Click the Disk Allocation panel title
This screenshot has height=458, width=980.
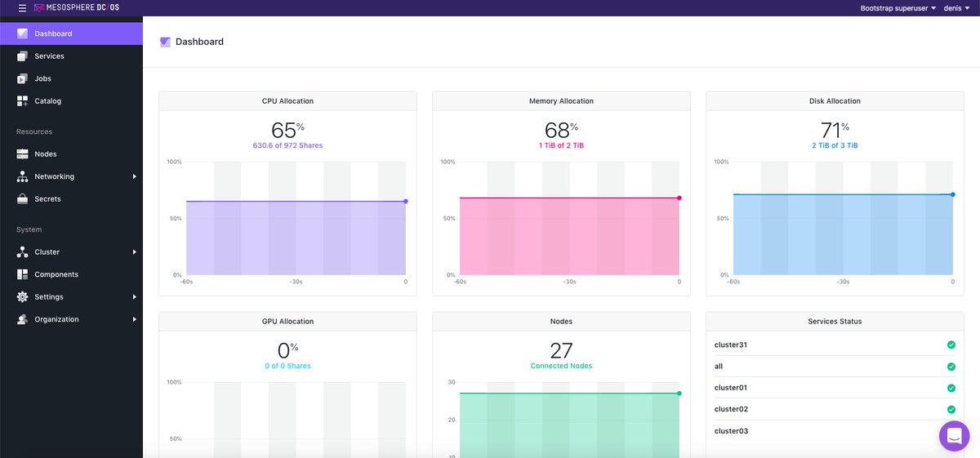(835, 101)
